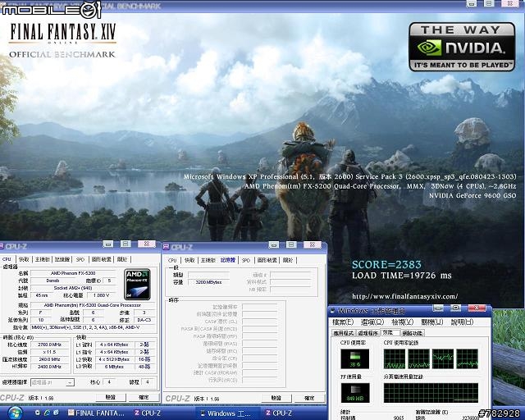Image resolution: width=525 pixels, height=420 pixels.
Task: Click 驗證 button in left CPU-Z window
Action: click(x=111, y=397)
